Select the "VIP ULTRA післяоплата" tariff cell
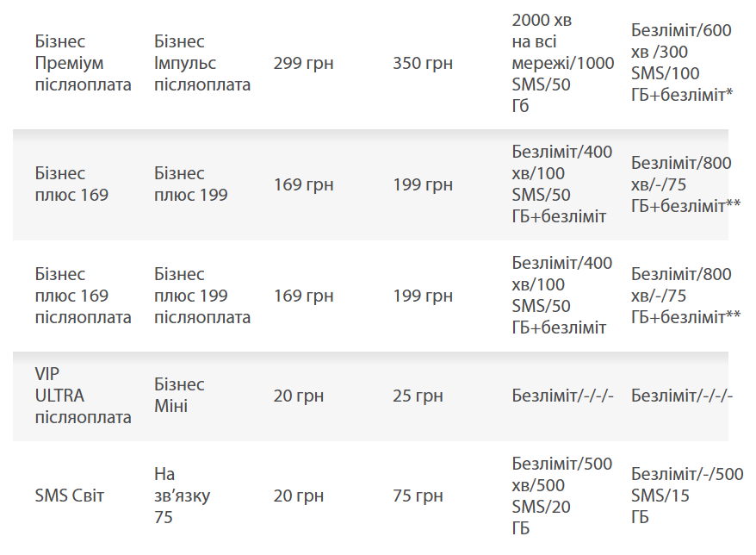Viewport: 756px width, 555px height. (x=83, y=396)
